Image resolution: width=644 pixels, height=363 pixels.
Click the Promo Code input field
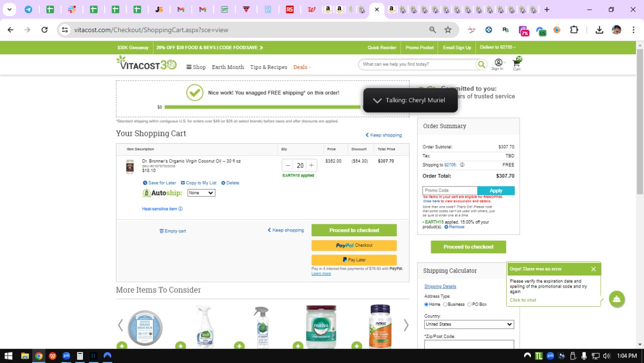point(450,191)
